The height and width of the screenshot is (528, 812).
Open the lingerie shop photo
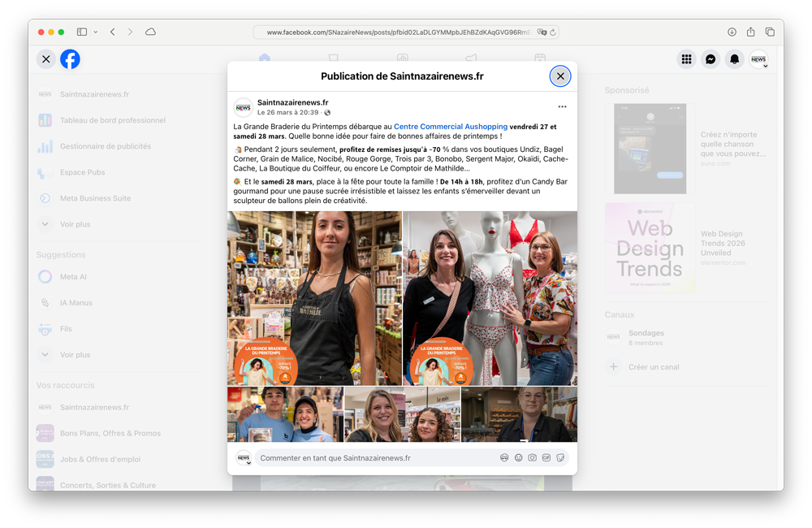[x=490, y=298]
